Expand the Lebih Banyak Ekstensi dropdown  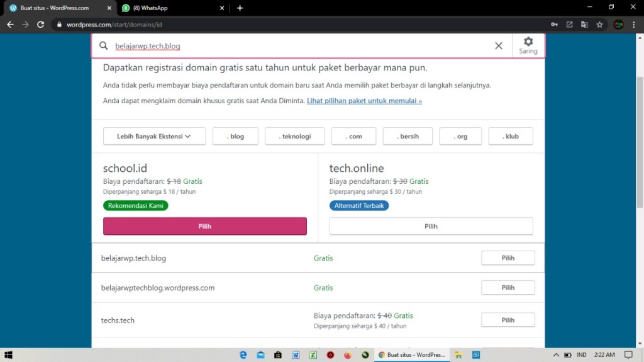pos(154,136)
